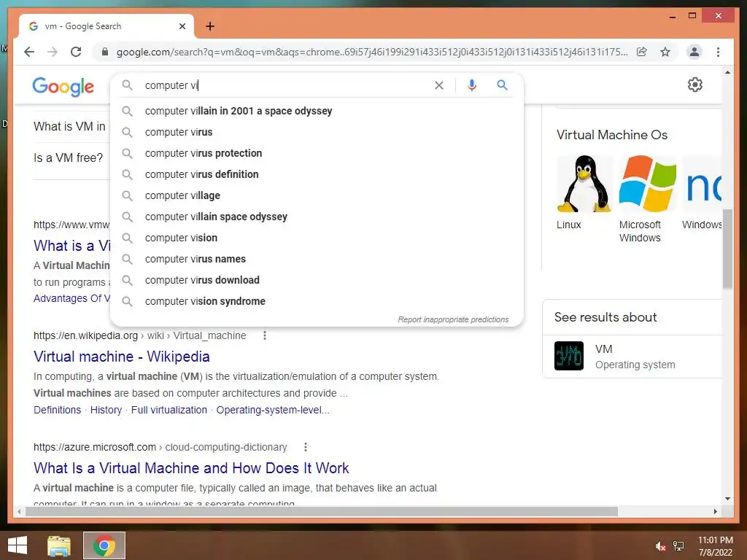Close the 'vm - Google Search' tab

click(x=182, y=26)
